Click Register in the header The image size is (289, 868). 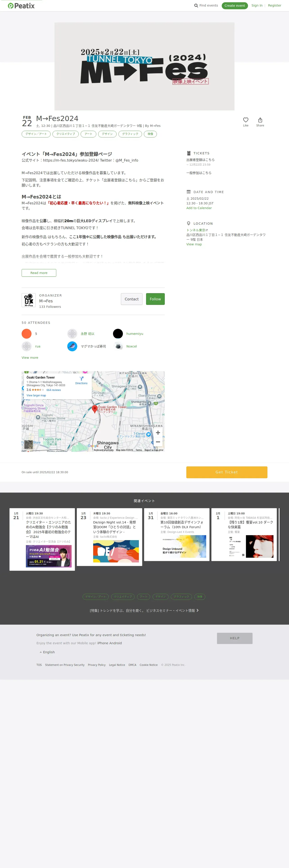coord(275,5)
